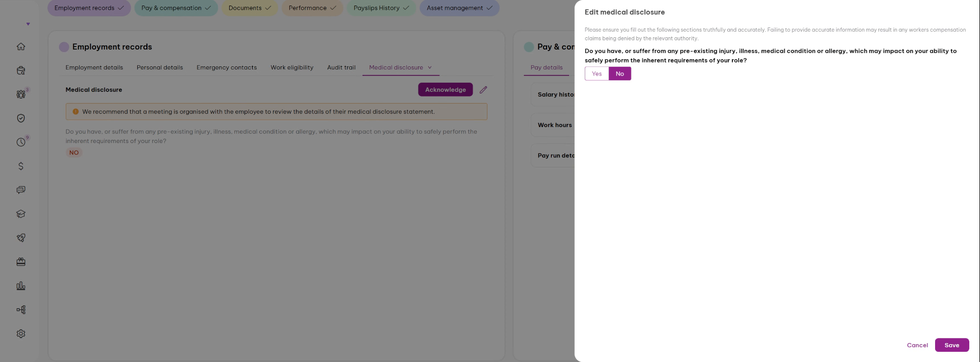Open the rocket icon in sidebar
980x362 pixels.
(x=21, y=238)
